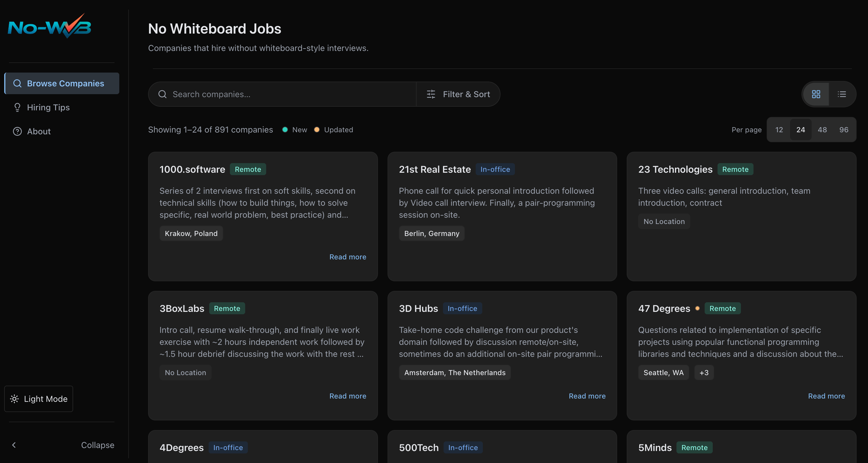Expand the +3 locations for 47 Degrees
This screenshot has height=463, width=868.
point(703,372)
